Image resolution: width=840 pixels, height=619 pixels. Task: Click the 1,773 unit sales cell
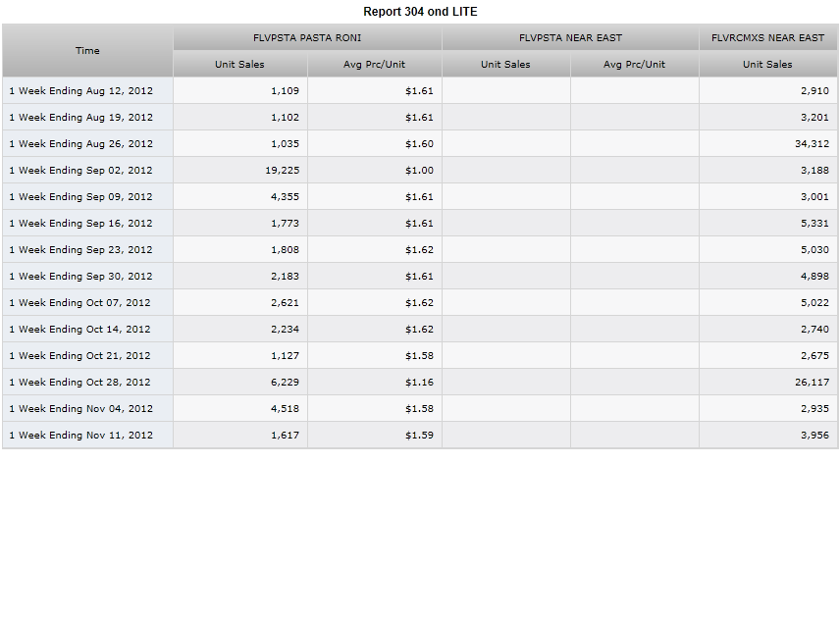240,224
